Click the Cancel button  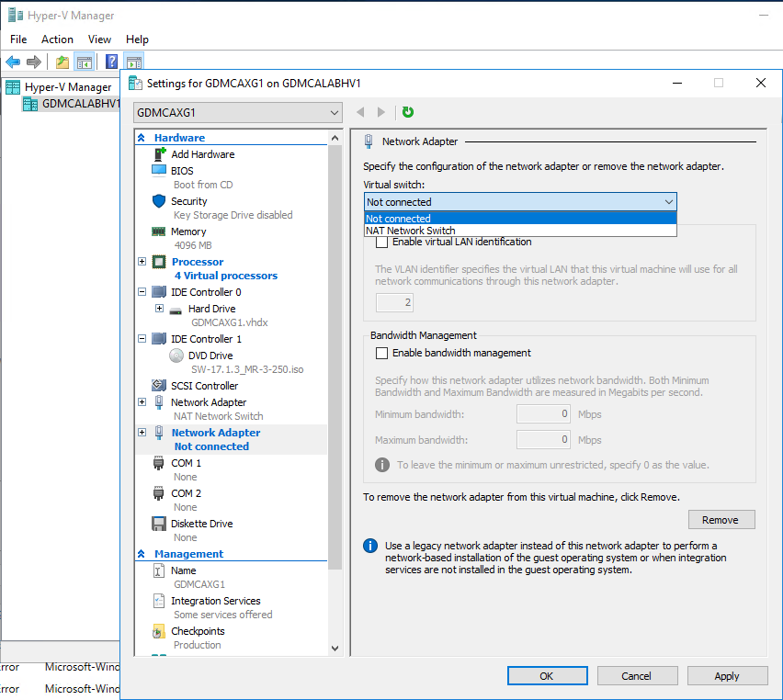tap(637, 676)
